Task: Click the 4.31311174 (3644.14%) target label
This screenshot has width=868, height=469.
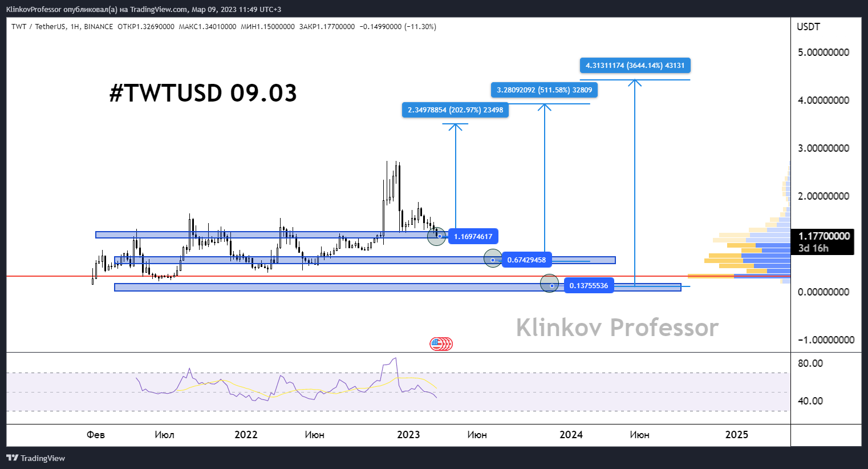Action: pos(635,65)
